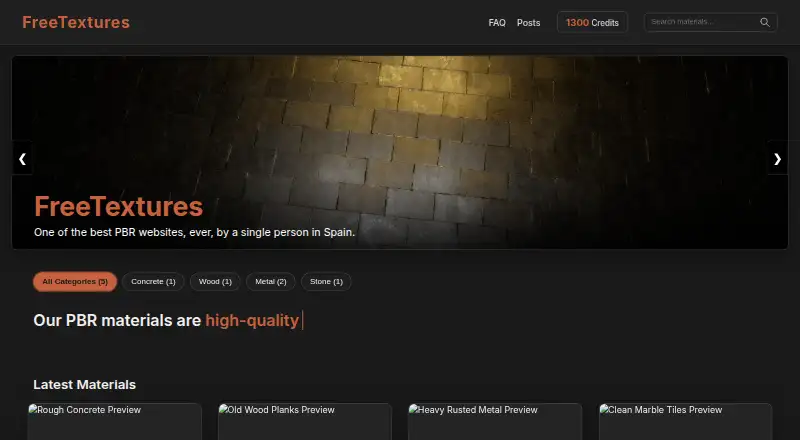
Task: Click the large FreeTextures hero banner title
Action: (x=118, y=207)
